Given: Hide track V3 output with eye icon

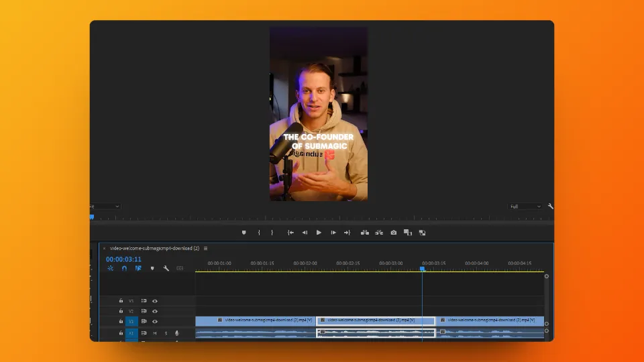Looking at the screenshot, I should pos(155,301).
